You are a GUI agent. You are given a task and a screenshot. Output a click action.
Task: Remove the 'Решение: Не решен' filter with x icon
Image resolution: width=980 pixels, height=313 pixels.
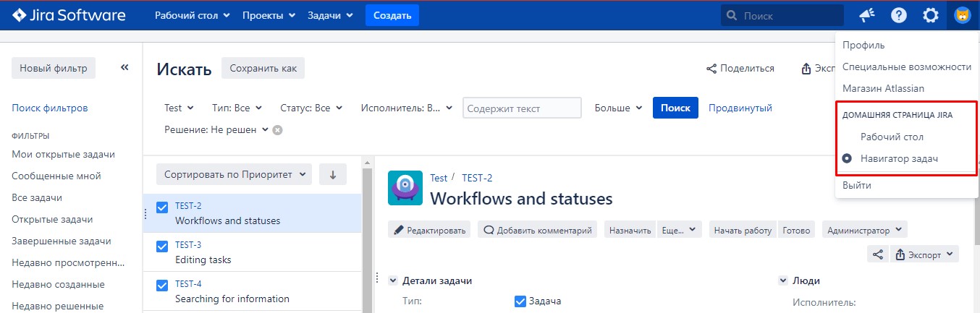point(277,130)
